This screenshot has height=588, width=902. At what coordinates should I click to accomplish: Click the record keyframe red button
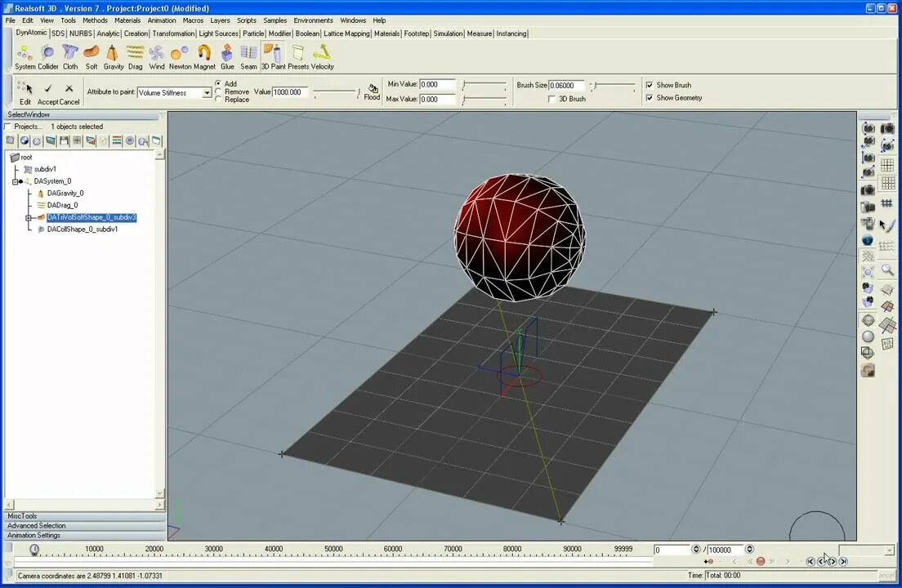click(x=761, y=562)
